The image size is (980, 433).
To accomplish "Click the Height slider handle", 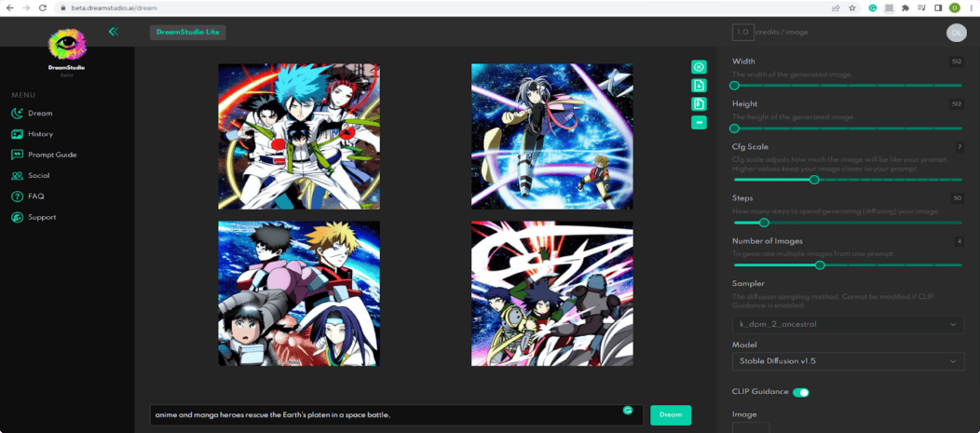I will pyautogui.click(x=734, y=129).
